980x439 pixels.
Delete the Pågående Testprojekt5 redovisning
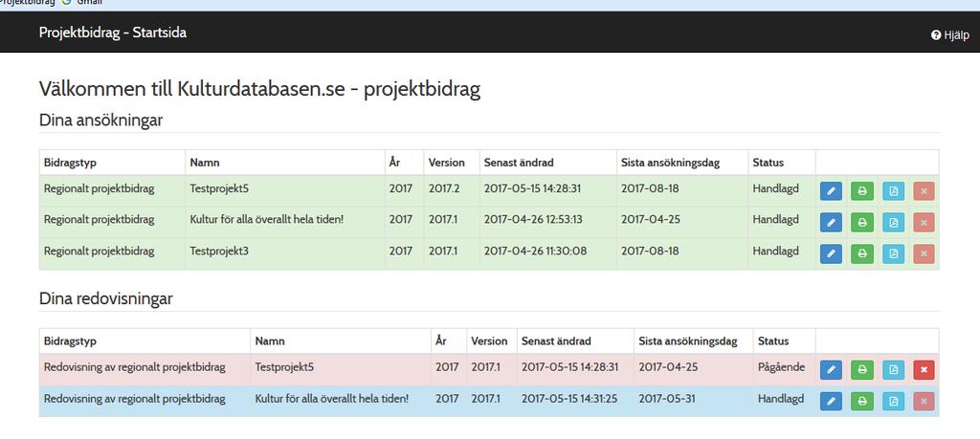coord(924,370)
